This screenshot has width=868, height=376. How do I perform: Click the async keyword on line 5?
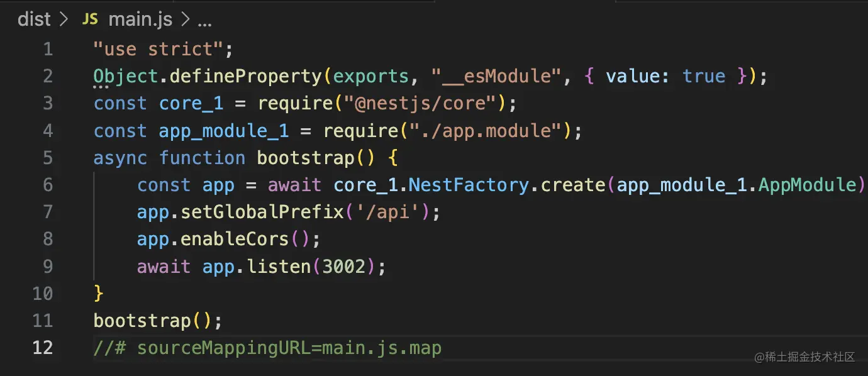(x=120, y=157)
